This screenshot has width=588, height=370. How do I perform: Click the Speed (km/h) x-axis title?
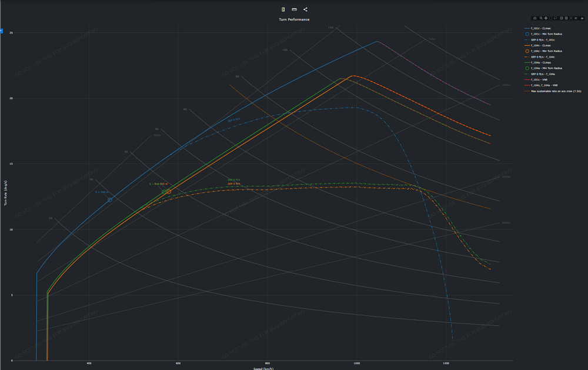point(263,368)
